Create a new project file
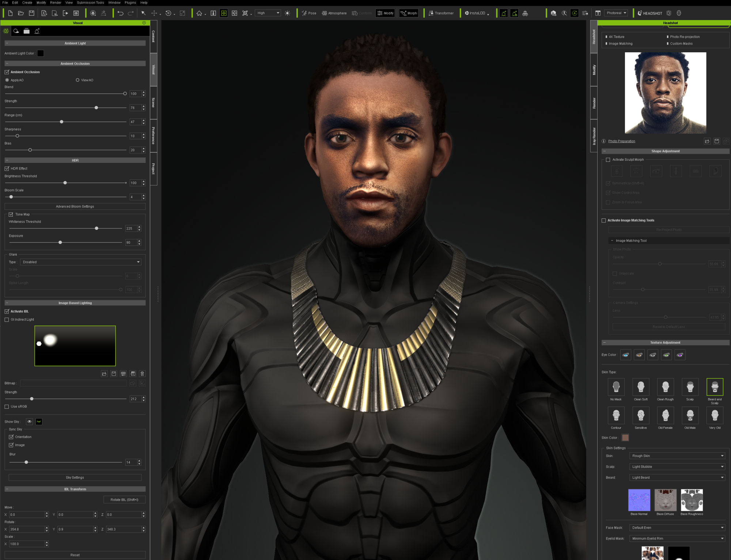The height and width of the screenshot is (560, 731). coord(10,13)
